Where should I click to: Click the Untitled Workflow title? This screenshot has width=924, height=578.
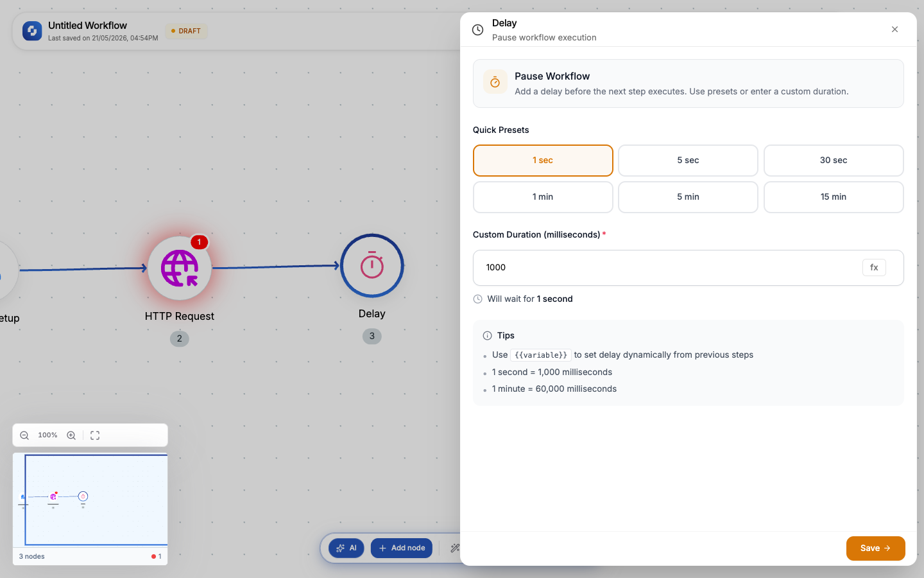(88, 26)
